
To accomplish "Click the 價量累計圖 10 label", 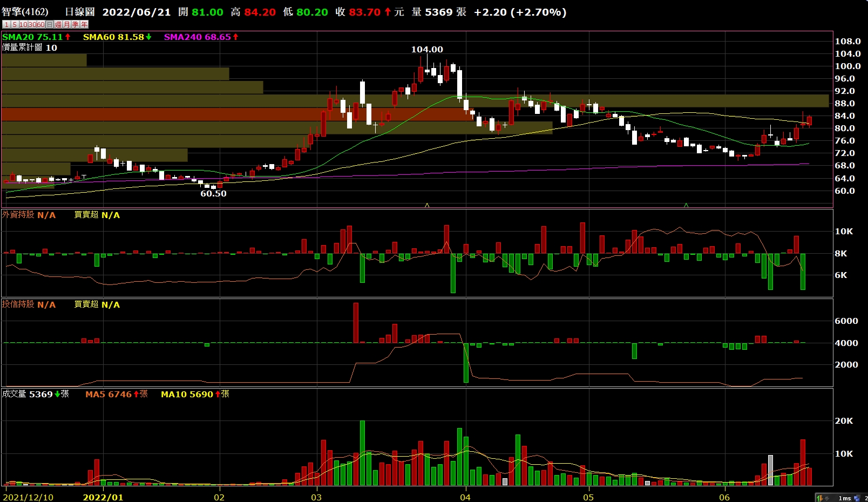I will [x=30, y=48].
